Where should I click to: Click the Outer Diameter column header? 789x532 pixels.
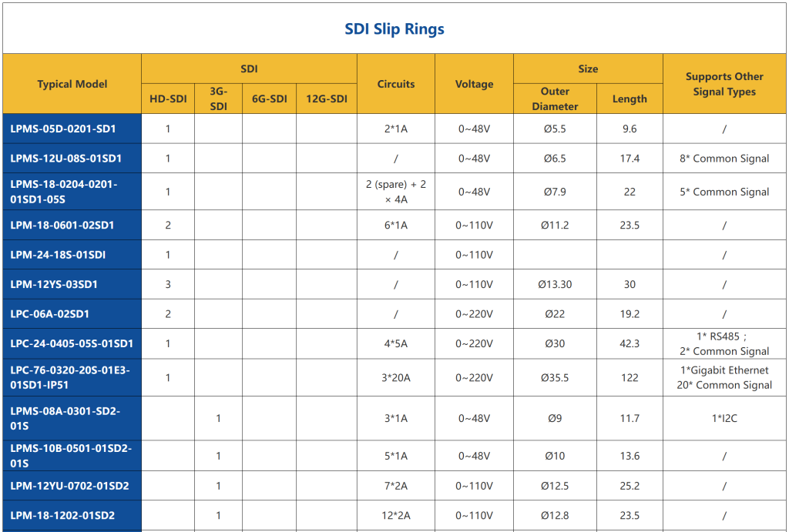point(555,99)
